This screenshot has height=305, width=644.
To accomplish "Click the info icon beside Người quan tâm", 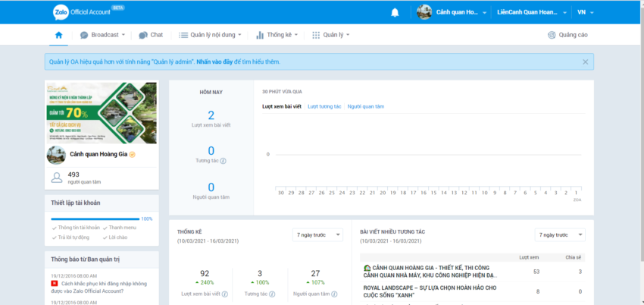I will point(234,197).
